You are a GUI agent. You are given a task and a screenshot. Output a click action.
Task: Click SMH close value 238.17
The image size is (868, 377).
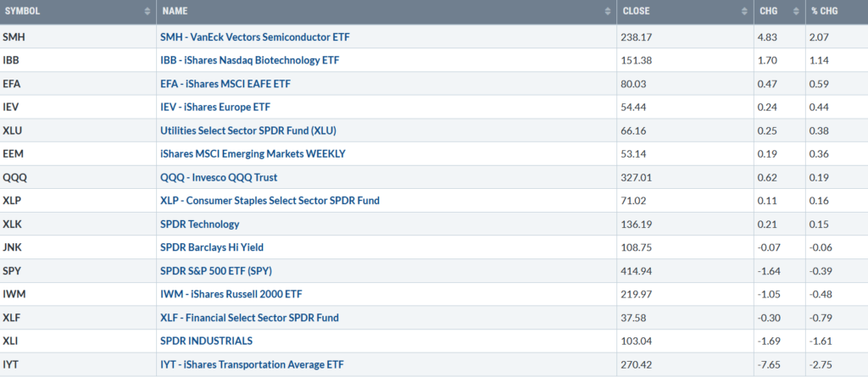pos(637,37)
